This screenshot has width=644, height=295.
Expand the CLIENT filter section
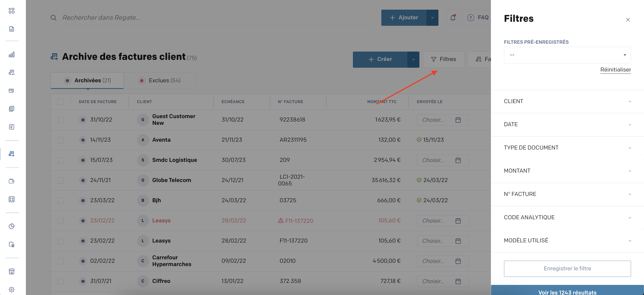click(567, 101)
